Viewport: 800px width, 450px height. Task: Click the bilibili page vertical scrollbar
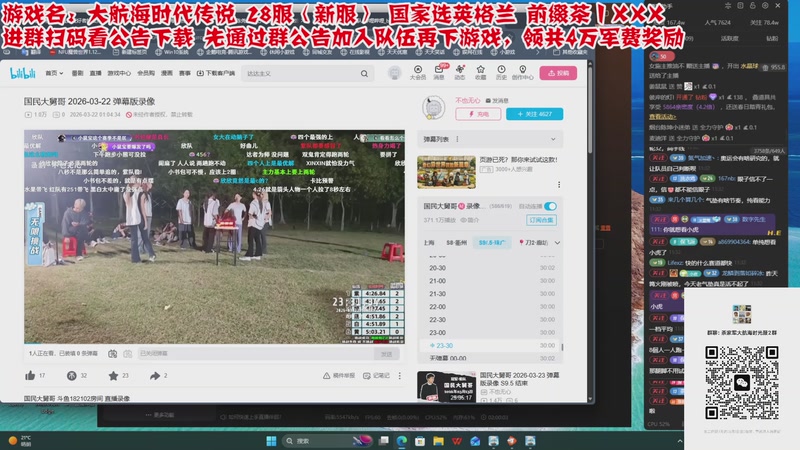[x=590, y=110]
